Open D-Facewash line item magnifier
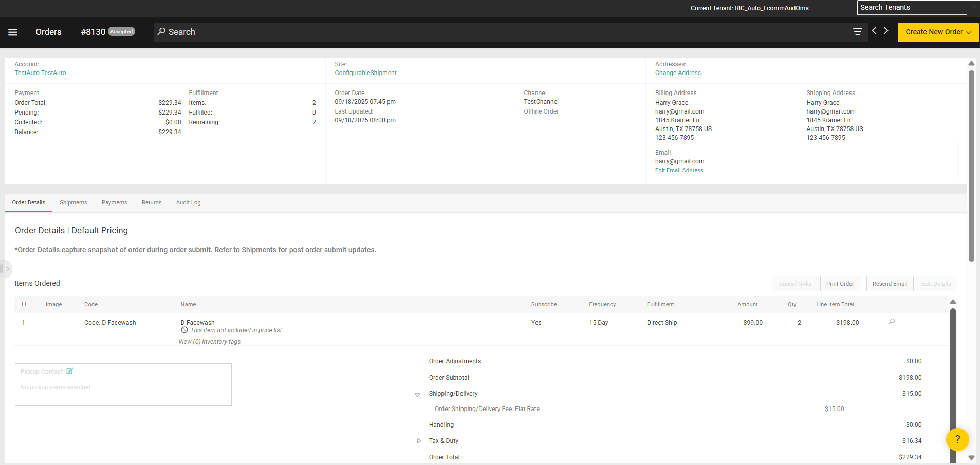Viewport: 980px width, 465px height. point(892,322)
